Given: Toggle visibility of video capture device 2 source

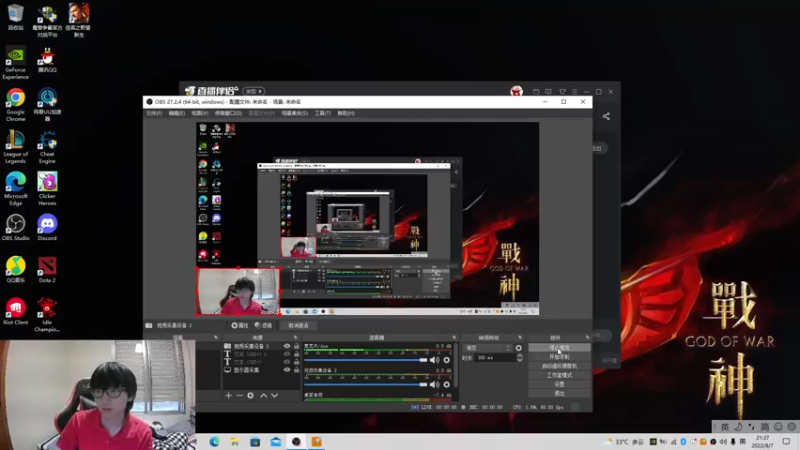Looking at the screenshot, I should [287, 346].
